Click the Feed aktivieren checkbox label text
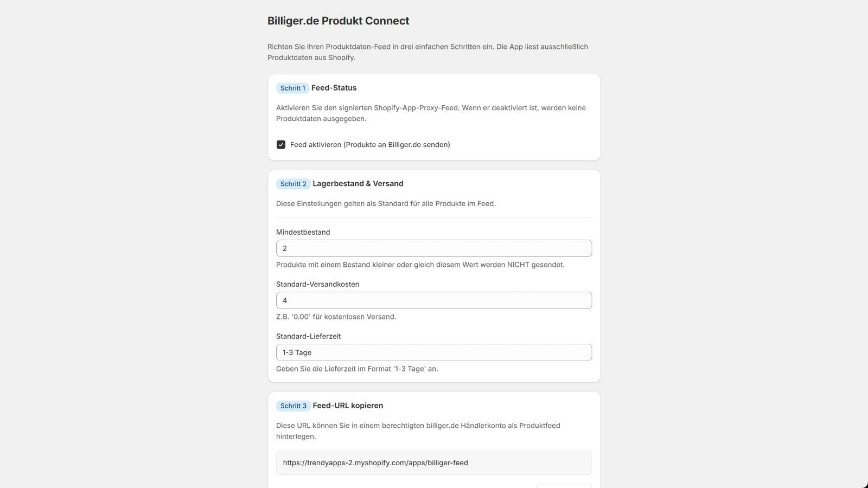 click(x=370, y=145)
